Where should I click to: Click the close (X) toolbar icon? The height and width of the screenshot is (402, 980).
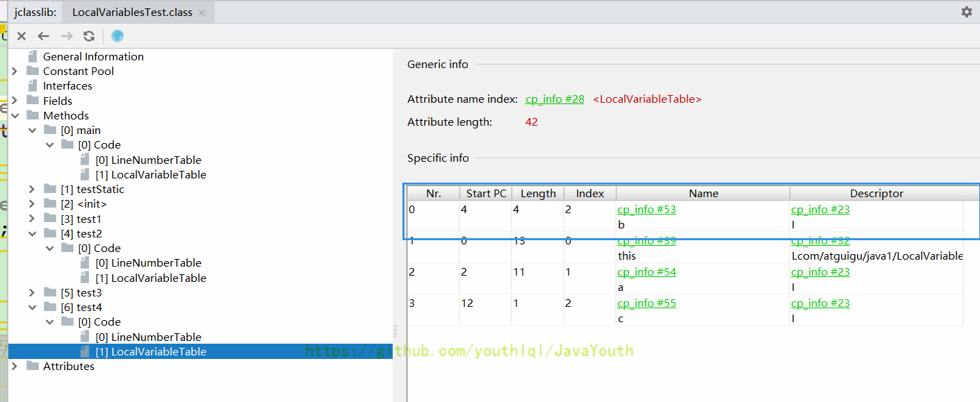(22, 36)
